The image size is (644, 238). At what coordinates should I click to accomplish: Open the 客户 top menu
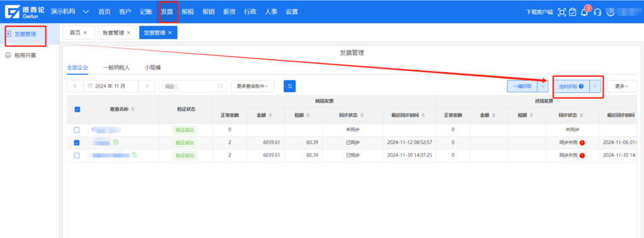tap(125, 11)
